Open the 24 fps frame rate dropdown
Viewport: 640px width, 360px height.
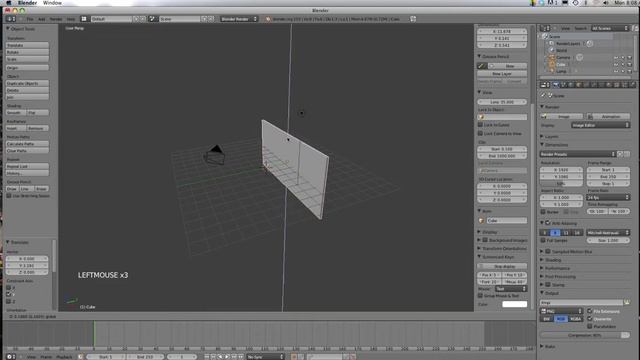point(608,197)
